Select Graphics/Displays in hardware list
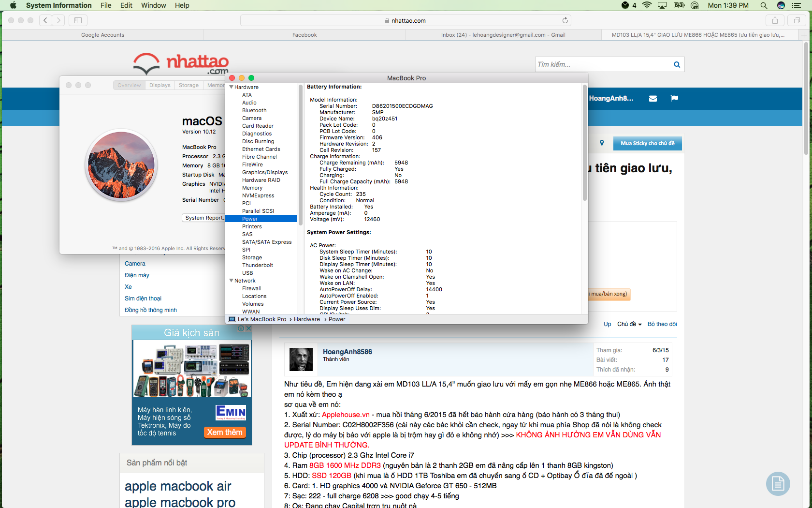Screen dimensions: 812x508 (264, 172)
